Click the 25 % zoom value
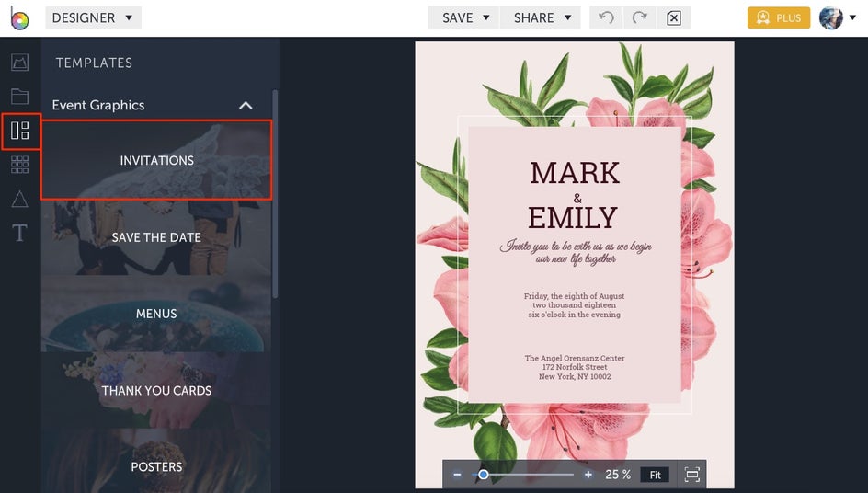This screenshot has height=493, width=868. click(x=618, y=475)
